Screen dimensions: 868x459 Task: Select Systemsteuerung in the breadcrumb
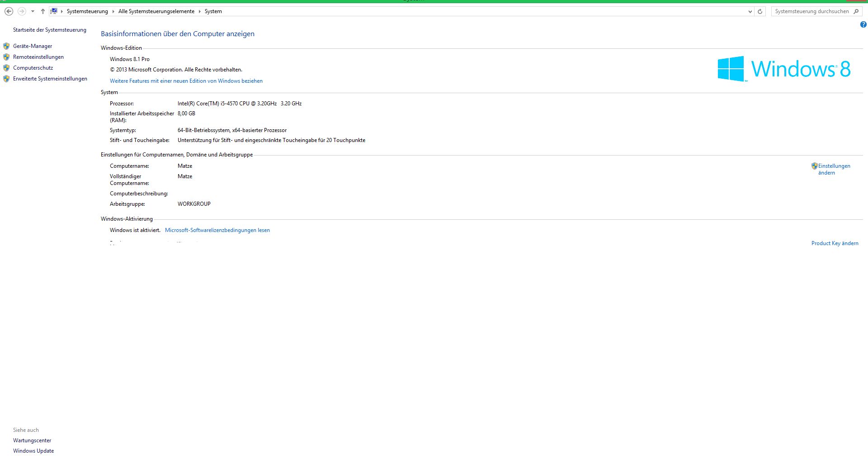tap(87, 11)
